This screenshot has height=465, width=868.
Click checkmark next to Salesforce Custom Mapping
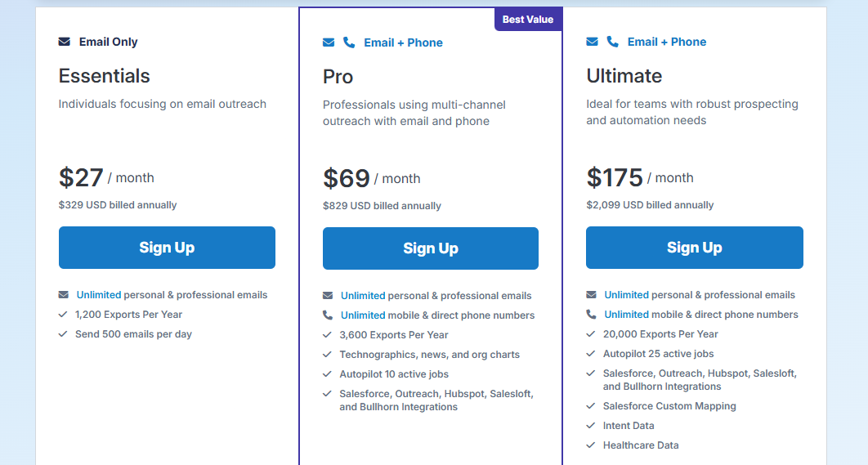(591, 406)
